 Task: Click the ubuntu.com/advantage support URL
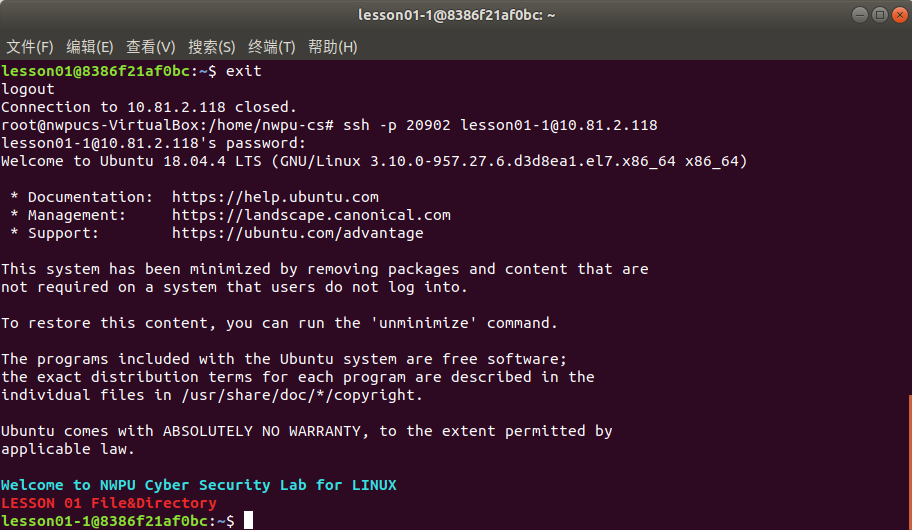pos(297,233)
